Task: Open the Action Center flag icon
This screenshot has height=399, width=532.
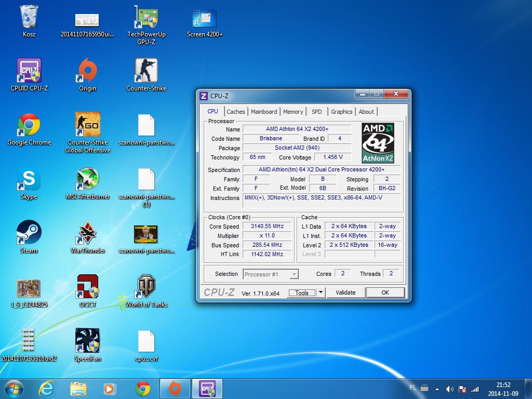Action: coord(462,389)
